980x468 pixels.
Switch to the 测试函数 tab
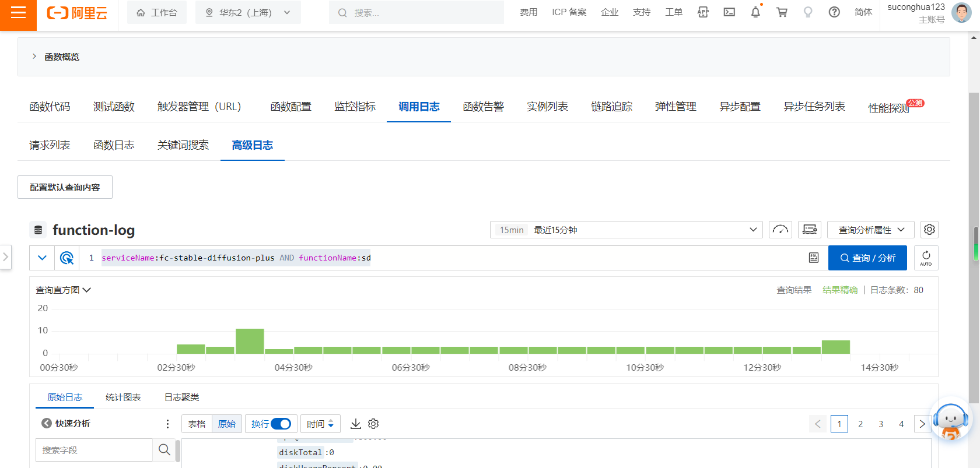114,107
